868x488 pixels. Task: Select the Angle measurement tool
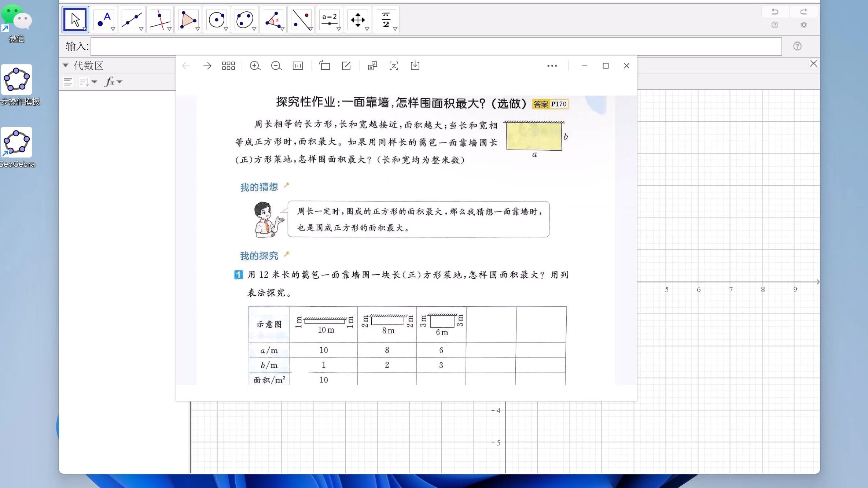pos(273,19)
